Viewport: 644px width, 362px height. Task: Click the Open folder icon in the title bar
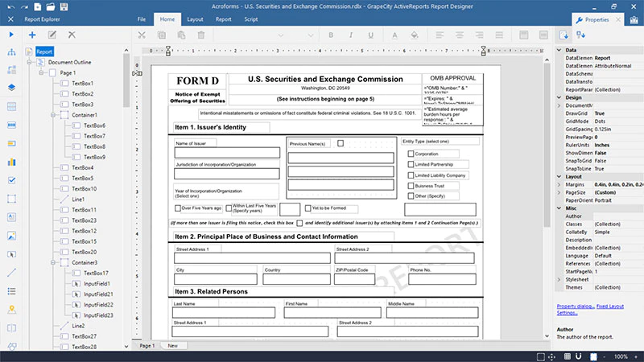[x=50, y=6]
